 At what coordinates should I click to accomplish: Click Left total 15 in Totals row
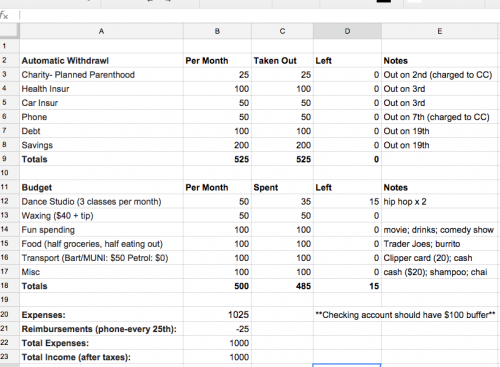(347, 286)
